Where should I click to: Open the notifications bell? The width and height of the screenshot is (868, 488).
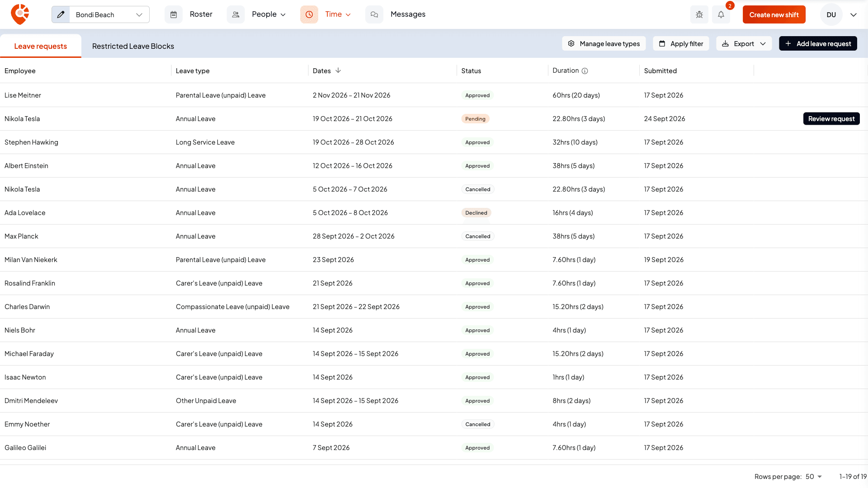tap(721, 14)
